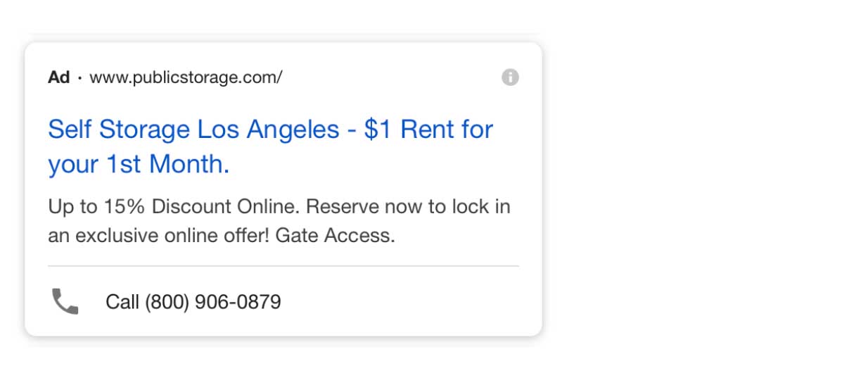Tap the phone handset icon

click(65, 302)
